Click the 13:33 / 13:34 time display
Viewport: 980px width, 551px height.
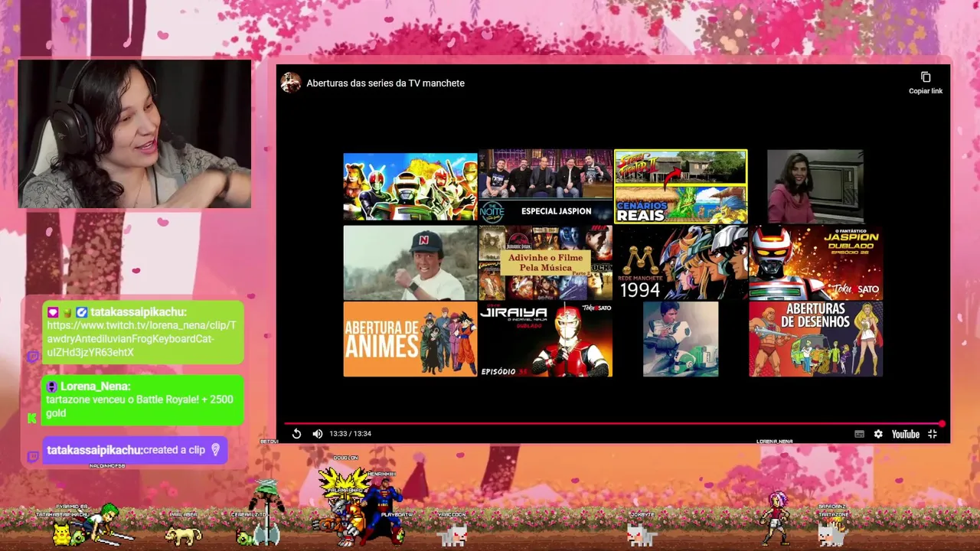pos(350,434)
